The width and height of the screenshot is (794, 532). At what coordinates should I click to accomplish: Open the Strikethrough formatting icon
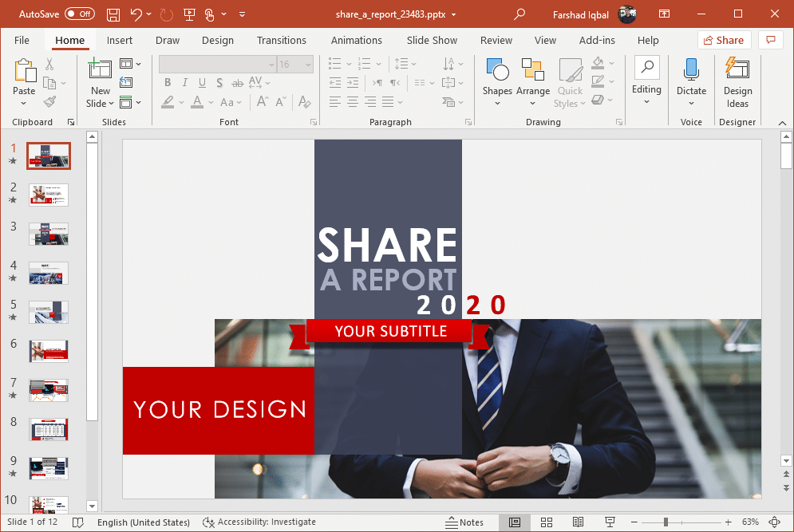point(238,82)
